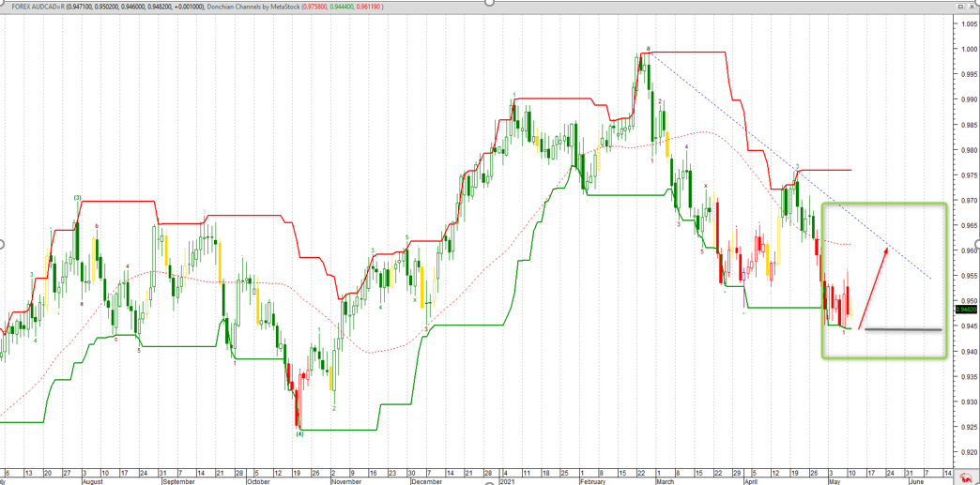
Task: Click the red 0.961190 middle channel value
Action: coord(370,7)
